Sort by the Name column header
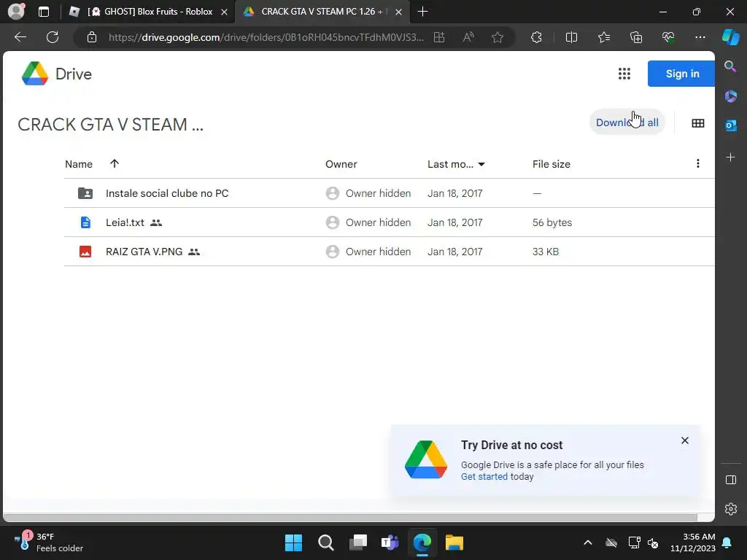Image resolution: width=747 pixels, height=560 pixels. tap(79, 164)
